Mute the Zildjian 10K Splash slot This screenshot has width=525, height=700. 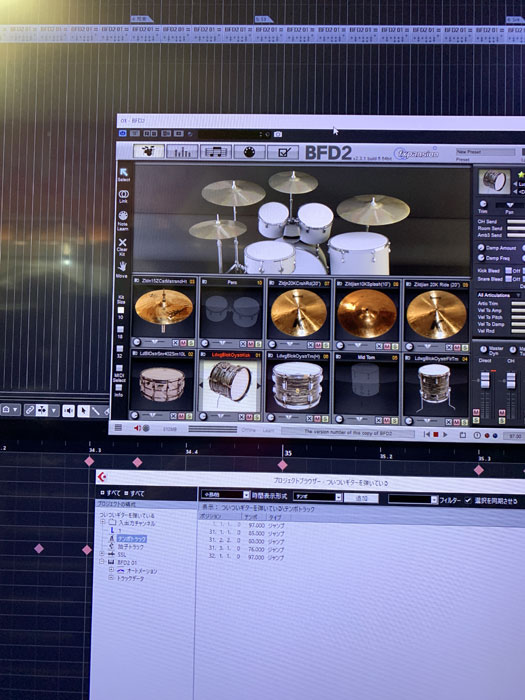[x=387, y=346]
